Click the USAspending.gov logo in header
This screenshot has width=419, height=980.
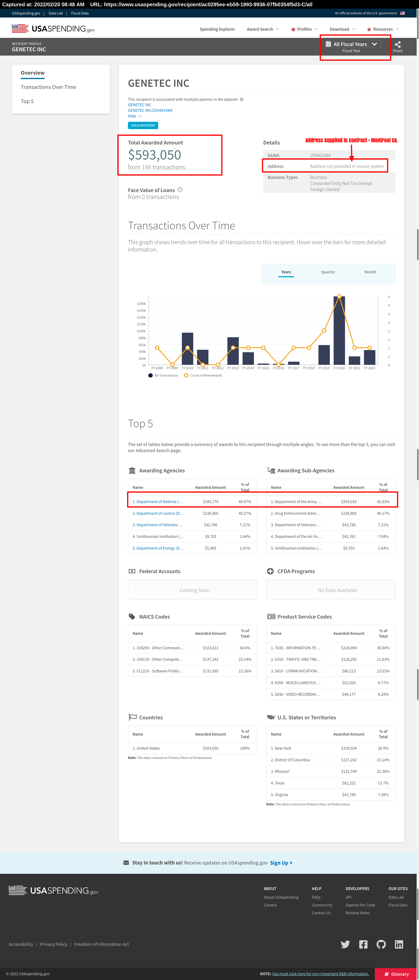click(x=53, y=29)
